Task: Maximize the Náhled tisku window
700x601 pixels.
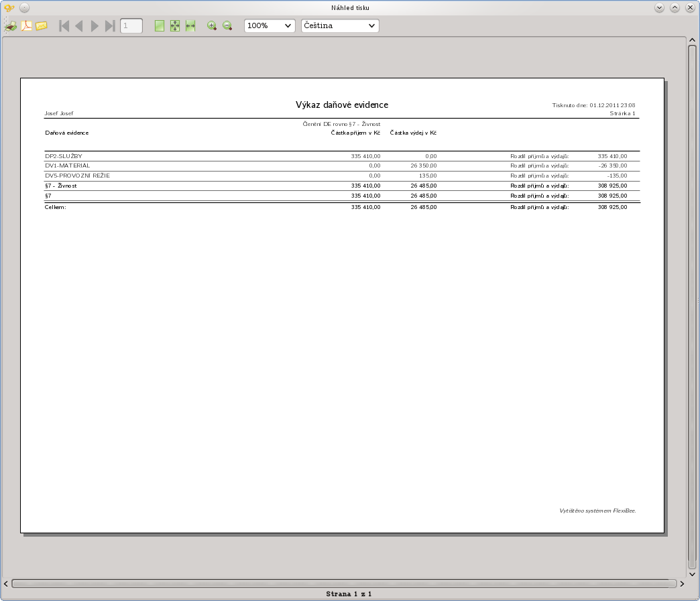Action: (x=675, y=7)
